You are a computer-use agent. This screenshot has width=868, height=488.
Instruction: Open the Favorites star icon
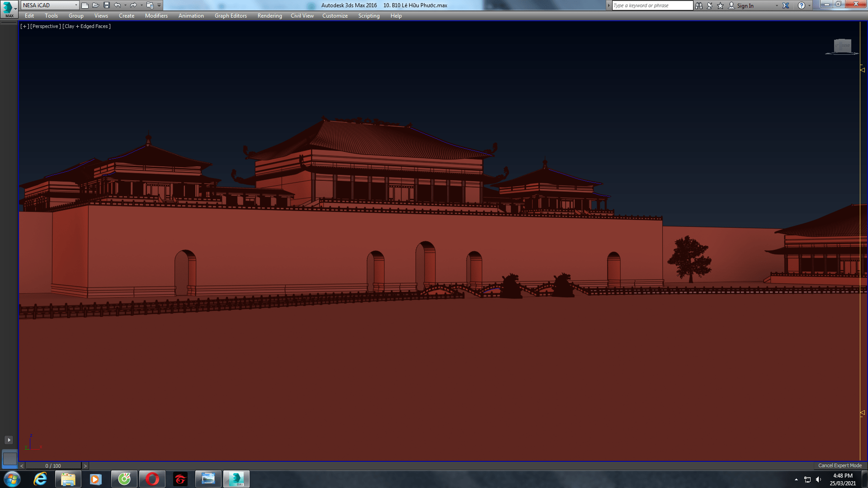[x=721, y=5]
